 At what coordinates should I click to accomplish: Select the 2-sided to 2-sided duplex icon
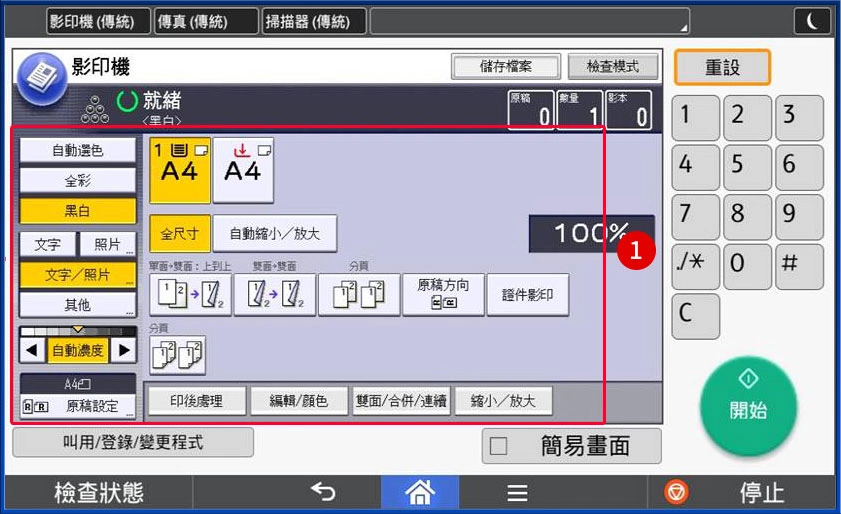(x=275, y=295)
